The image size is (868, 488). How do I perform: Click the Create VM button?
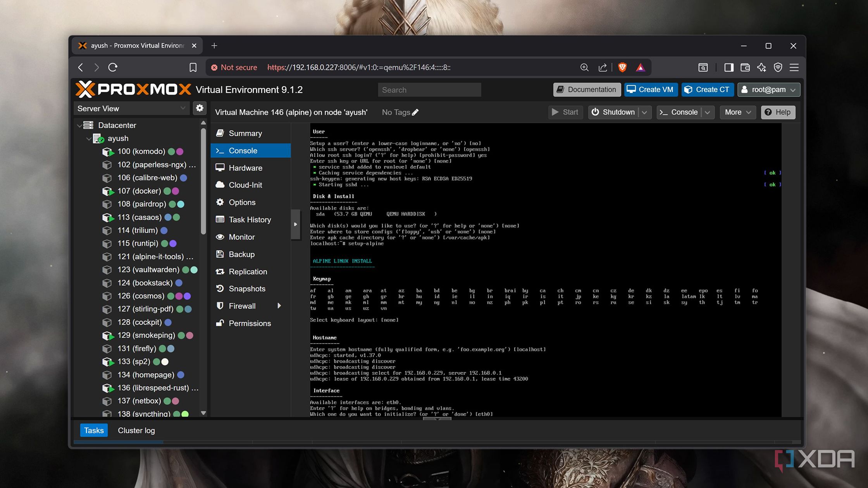pyautogui.click(x=650, y=89)
